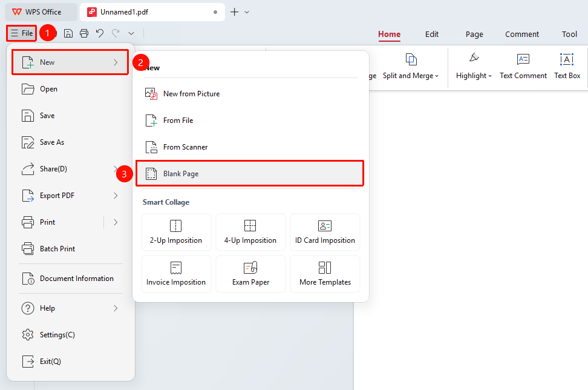Expand the New submenu
The height and width of the screenshot is (390, 588).
point(70,62)
